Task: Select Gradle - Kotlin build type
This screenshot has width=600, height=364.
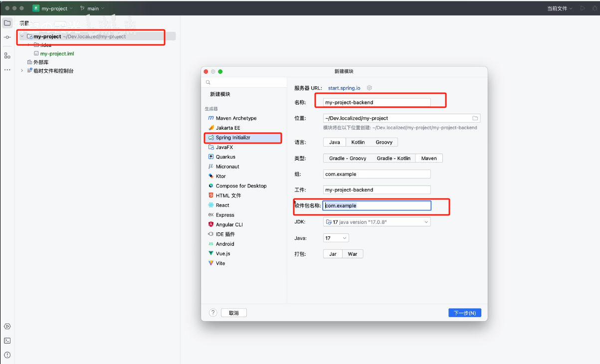Action: (x=394, y=158)
